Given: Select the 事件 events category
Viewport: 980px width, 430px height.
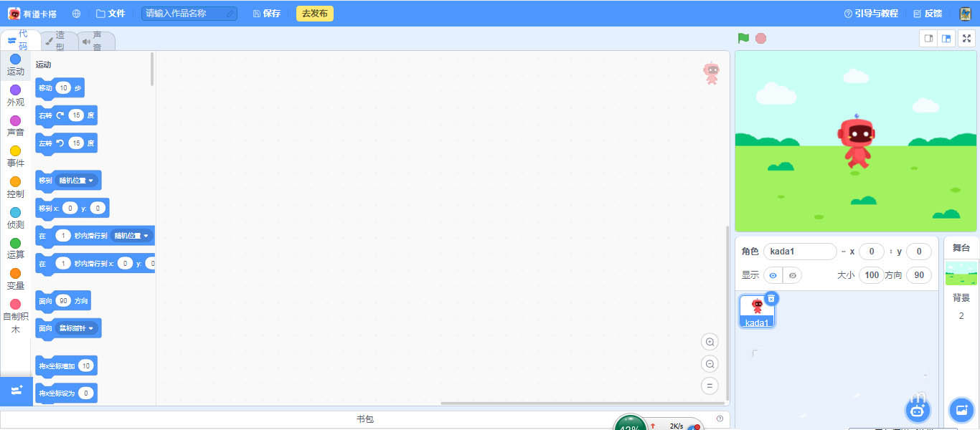Looking at the screenshot, I should 16,156.
